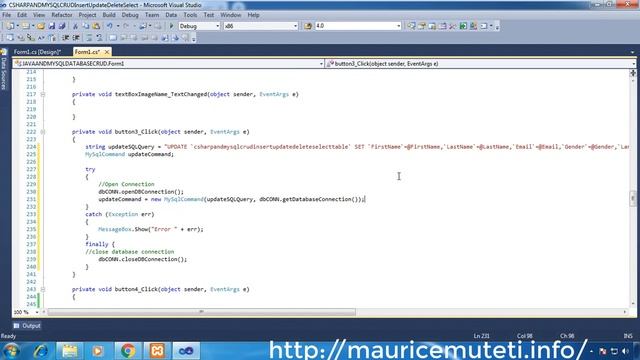The image size is (640, 360).
Task: Open Solution Explorer from toolbar icon
Action: coord(411,26)
